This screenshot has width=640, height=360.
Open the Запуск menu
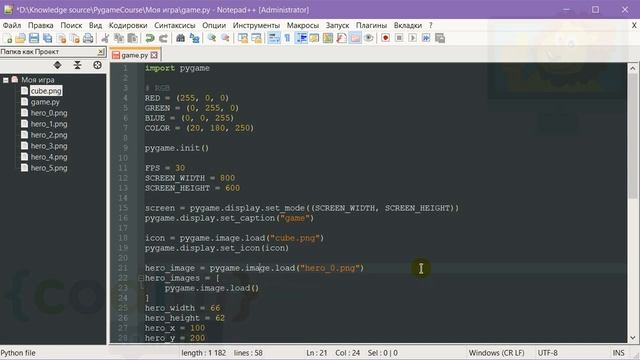pyautogui.click(x=337, y=25)
